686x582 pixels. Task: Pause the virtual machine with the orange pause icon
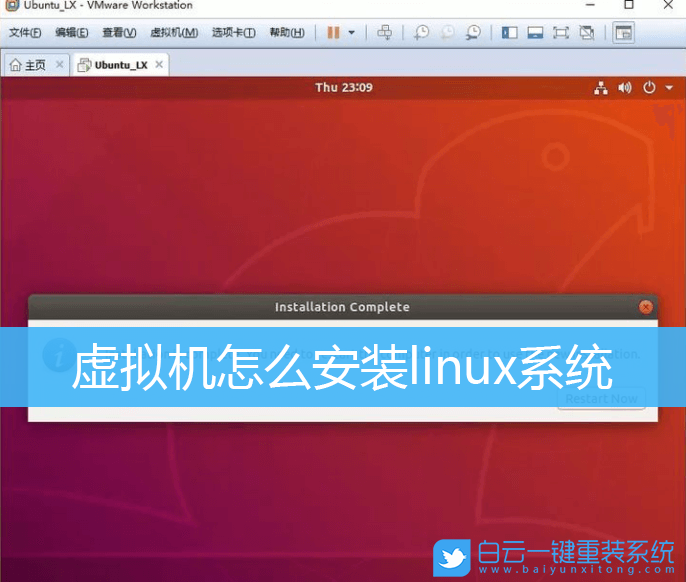pos(333,32)
